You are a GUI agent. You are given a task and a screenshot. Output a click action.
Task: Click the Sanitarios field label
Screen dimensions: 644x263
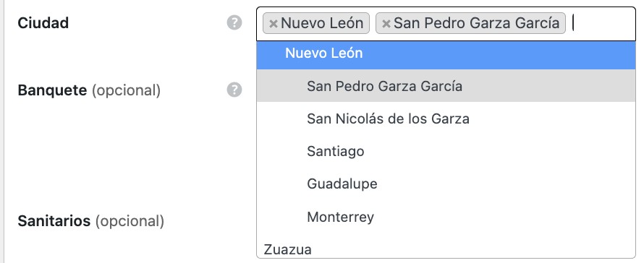click(54, 221)
